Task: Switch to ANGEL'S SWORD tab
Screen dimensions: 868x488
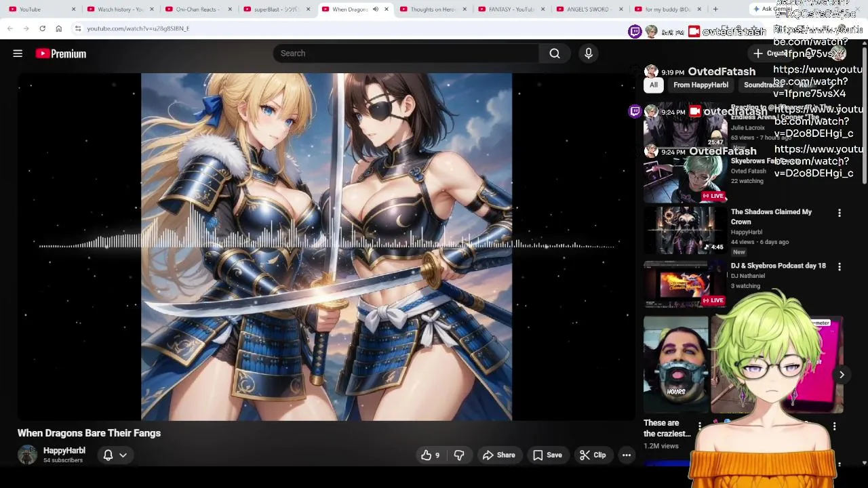Action: pos(589,9)
